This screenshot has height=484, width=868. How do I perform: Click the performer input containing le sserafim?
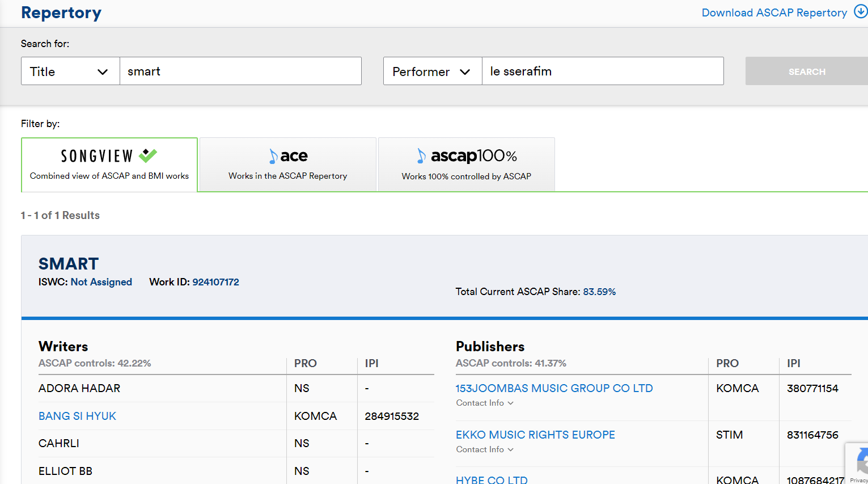coord(602,71)
